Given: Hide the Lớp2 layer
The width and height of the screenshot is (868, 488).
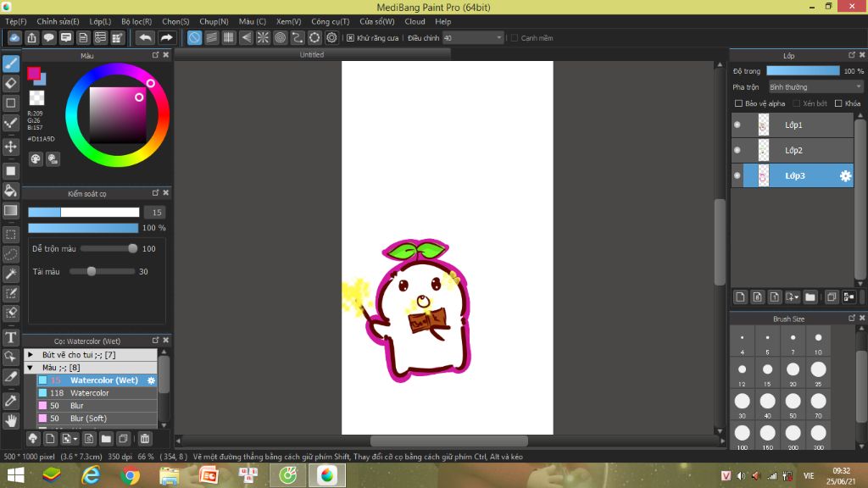Looking at the screenshot, I should [737, 150].
